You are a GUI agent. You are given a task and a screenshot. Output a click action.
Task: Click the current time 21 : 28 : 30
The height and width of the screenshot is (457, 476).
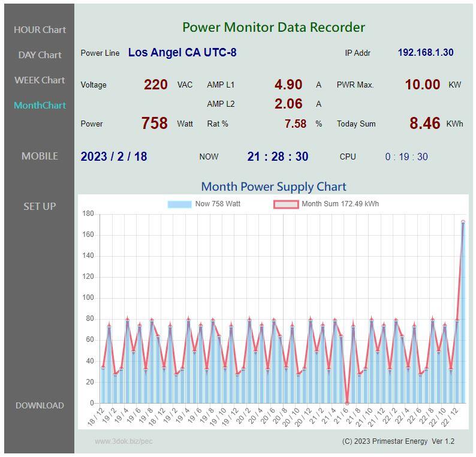point(278,157)
